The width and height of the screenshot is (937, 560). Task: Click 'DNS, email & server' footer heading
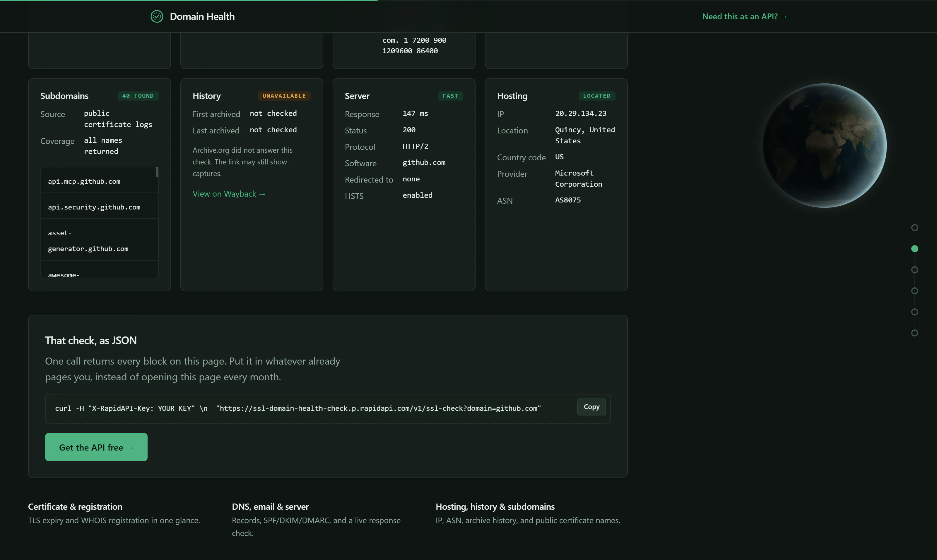click(x=270, y=506)
